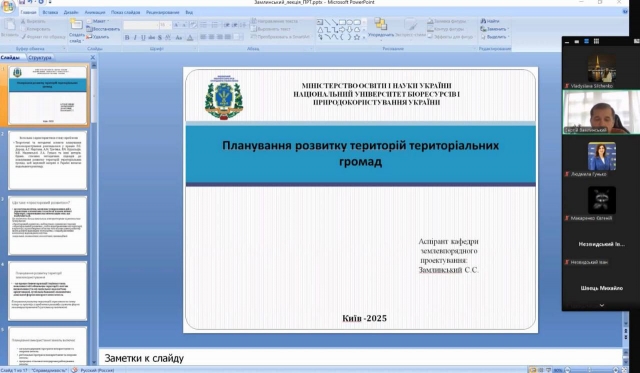640x373 pixels.
Task: Click the Bold formatting button
Action: [127, 38]
